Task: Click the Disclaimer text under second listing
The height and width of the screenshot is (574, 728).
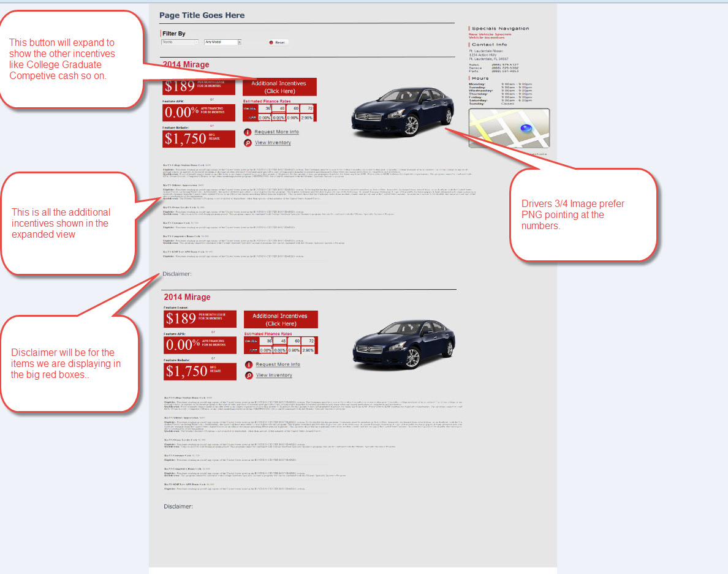Action: 178,506
